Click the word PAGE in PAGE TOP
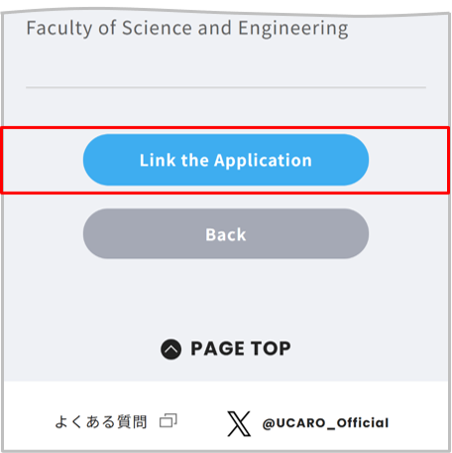This screenshot has width=452, height=453. coord(218,349)
